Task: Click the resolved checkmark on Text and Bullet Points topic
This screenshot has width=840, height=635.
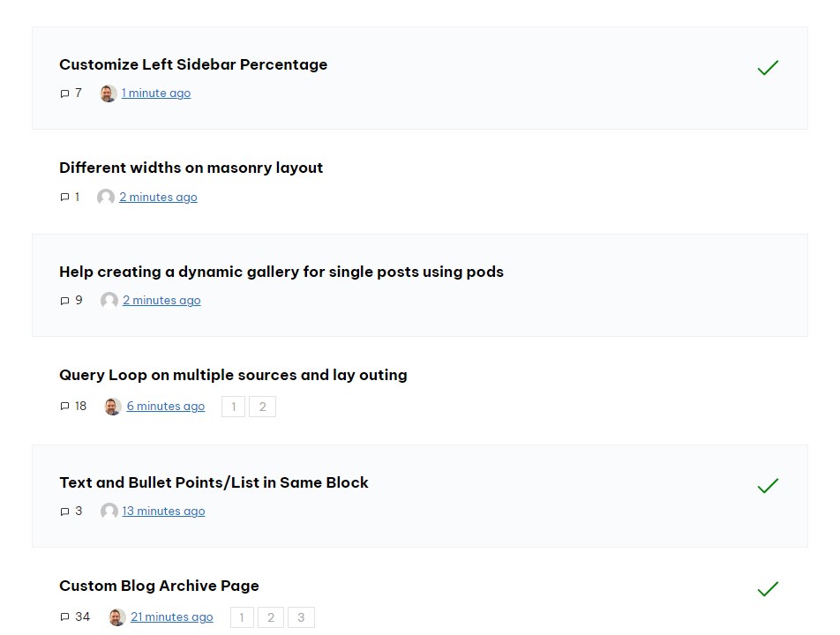Action: 768,486
